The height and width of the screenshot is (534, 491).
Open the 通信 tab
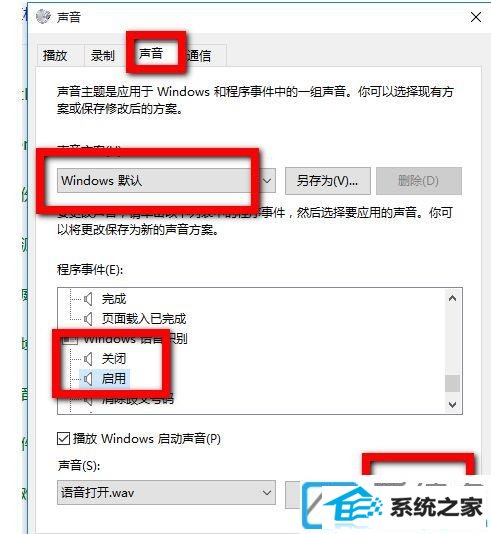(x=199, y=56)
